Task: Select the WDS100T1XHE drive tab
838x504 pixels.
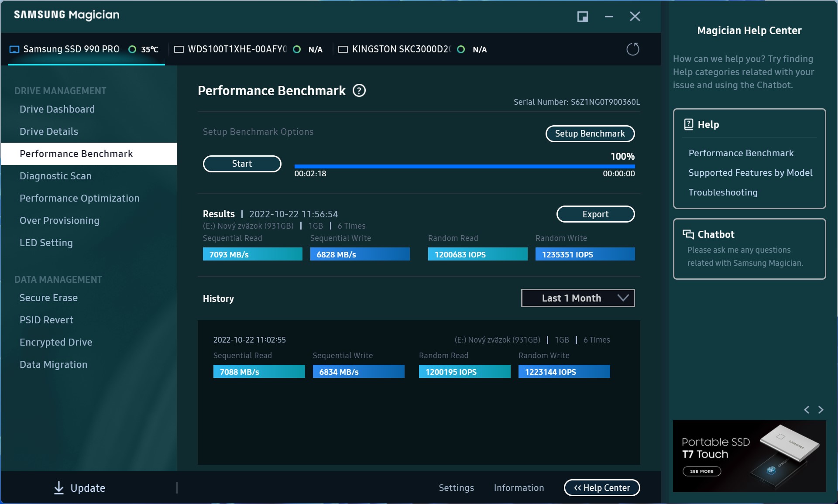Action: [238, 49]
